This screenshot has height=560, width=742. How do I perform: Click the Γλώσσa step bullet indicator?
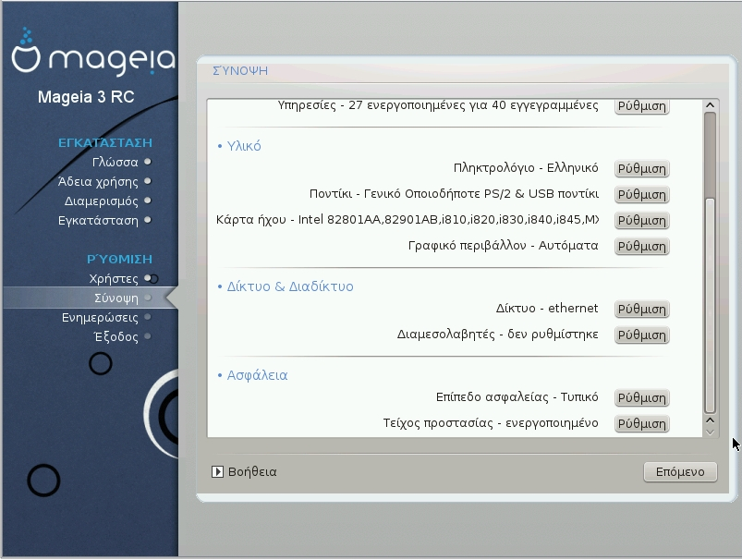[148, 162]
